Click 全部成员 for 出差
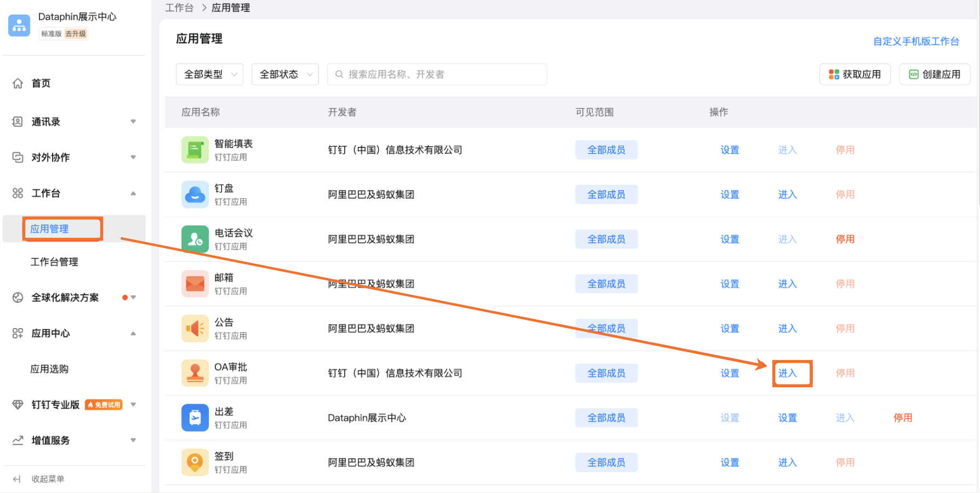 tap(606, 418)
